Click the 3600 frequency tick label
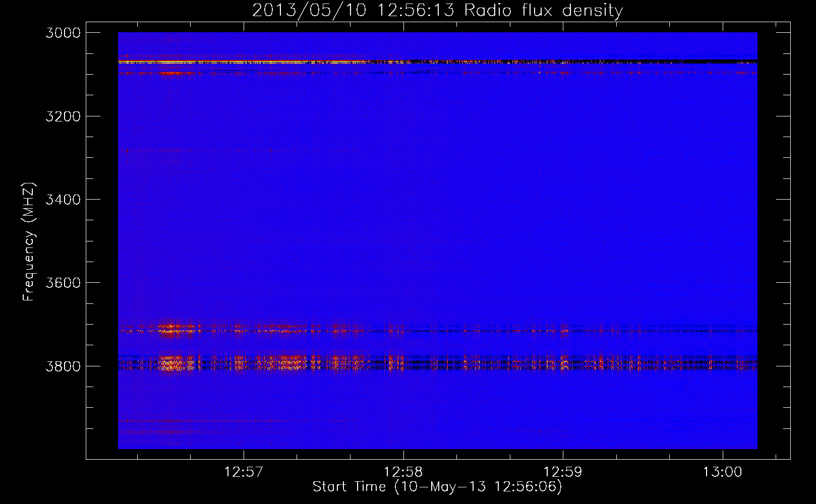The width and height of the screenshot is (816, 504). pos(63,283)
